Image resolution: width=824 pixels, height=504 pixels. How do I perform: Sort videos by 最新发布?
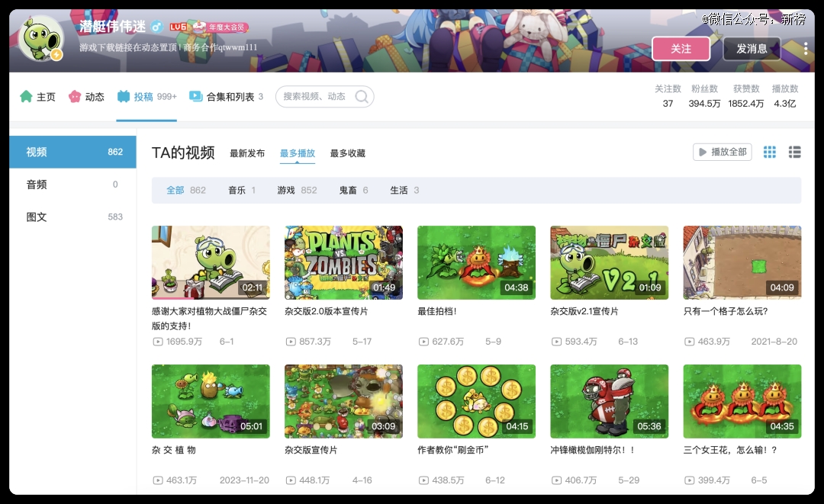(x=247, y=153)
